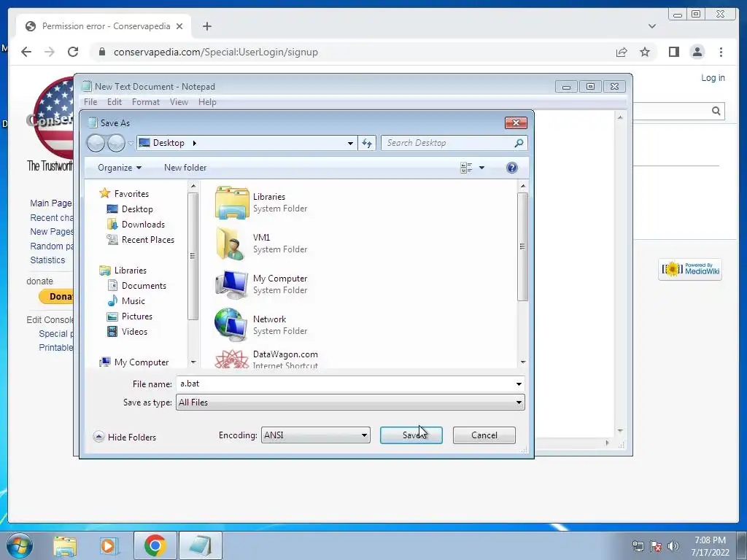Open a new Chrome tab with plus
Viewport: 747px width, 560px height.
pyautogui.click(x=206, y=26)
